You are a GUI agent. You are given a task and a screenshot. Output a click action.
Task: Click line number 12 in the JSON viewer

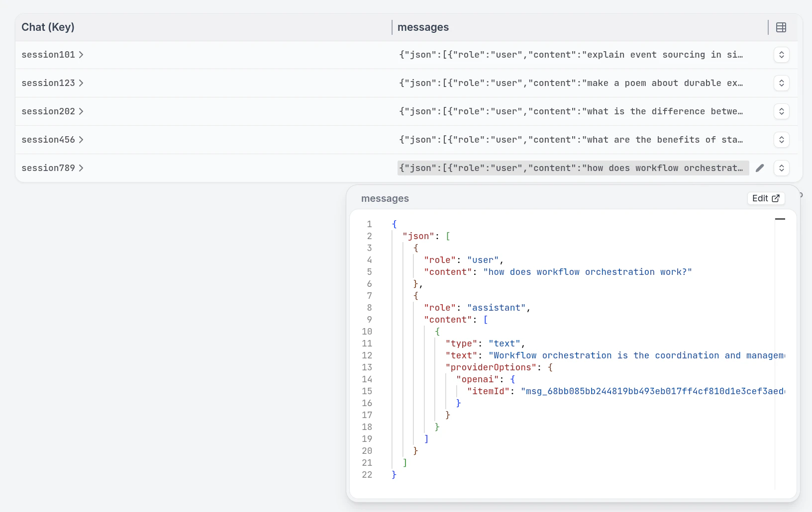(x=367, y=355)
